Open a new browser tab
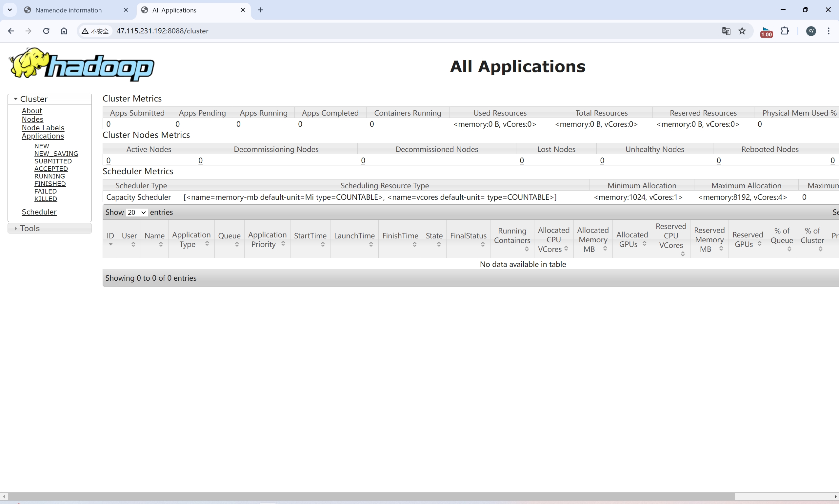 click(261, 10)
